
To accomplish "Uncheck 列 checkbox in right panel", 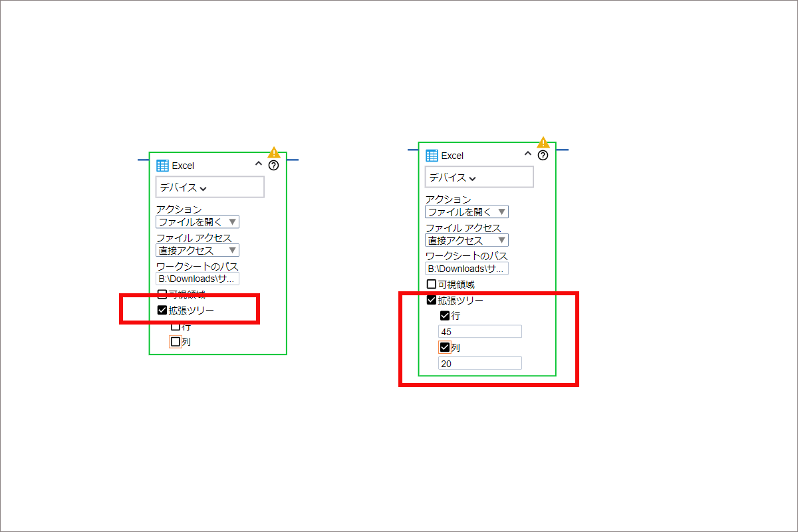I will 445,347.
